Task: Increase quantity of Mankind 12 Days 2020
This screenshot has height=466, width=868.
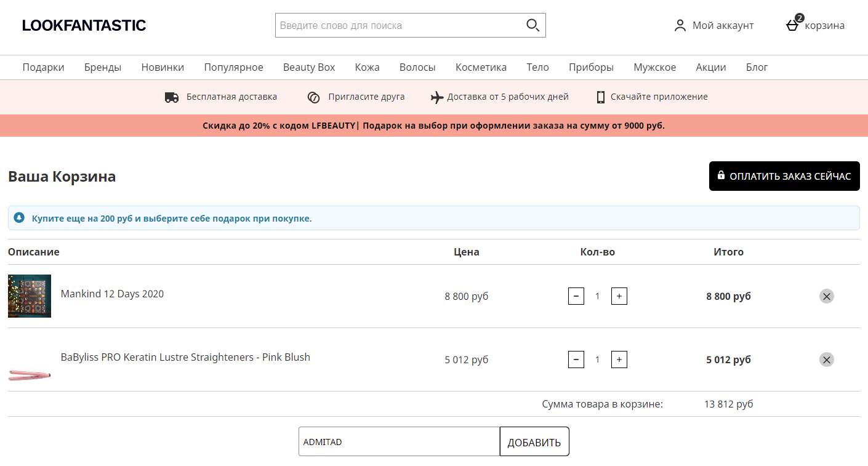Action: tap(619, 296)
